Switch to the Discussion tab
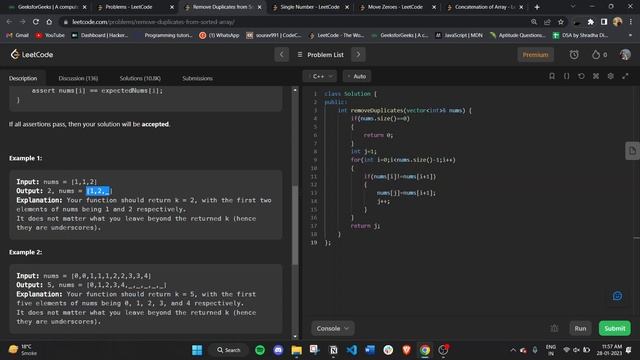 (x=78, y=78)
